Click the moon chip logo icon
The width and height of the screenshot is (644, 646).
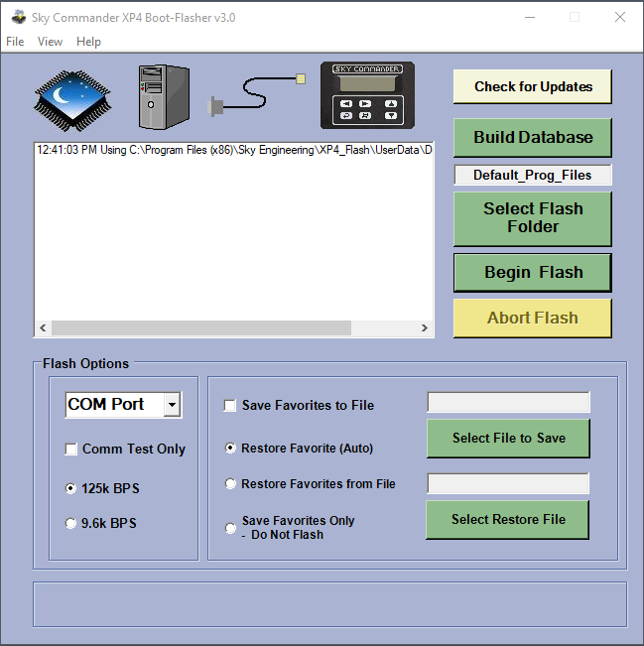72,100
